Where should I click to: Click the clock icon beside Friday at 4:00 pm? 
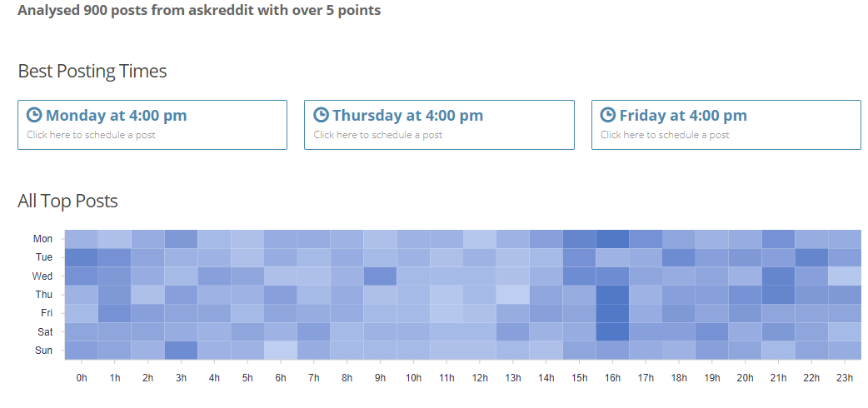click(x=608, y=115)
